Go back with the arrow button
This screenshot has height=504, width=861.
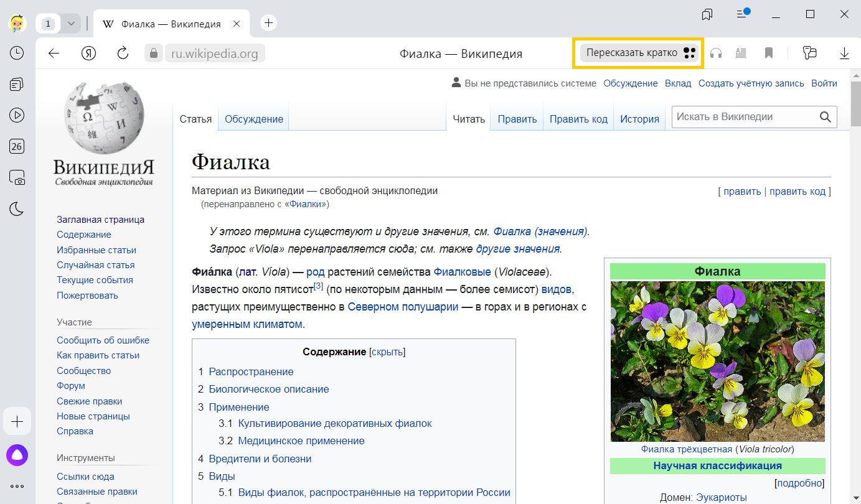[54, 53]
